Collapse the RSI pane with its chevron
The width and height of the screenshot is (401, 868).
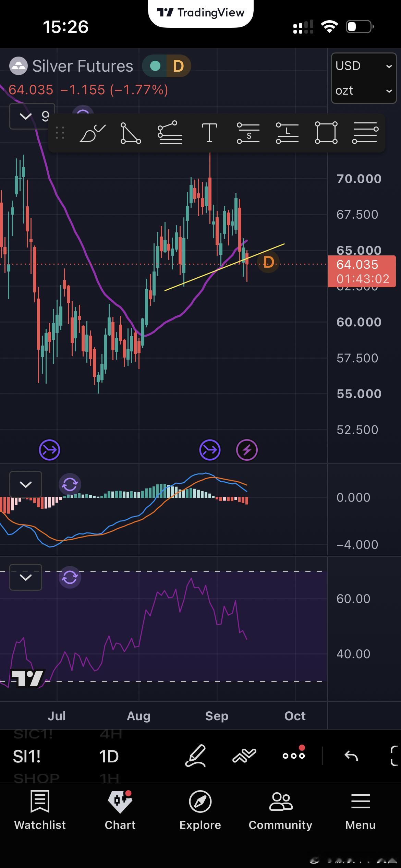pos(26,577)
